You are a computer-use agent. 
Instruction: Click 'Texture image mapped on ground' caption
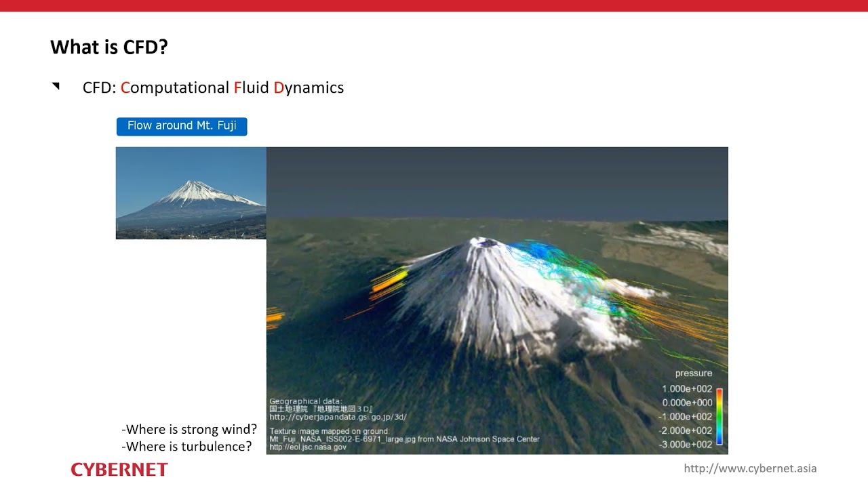(329, 431)
